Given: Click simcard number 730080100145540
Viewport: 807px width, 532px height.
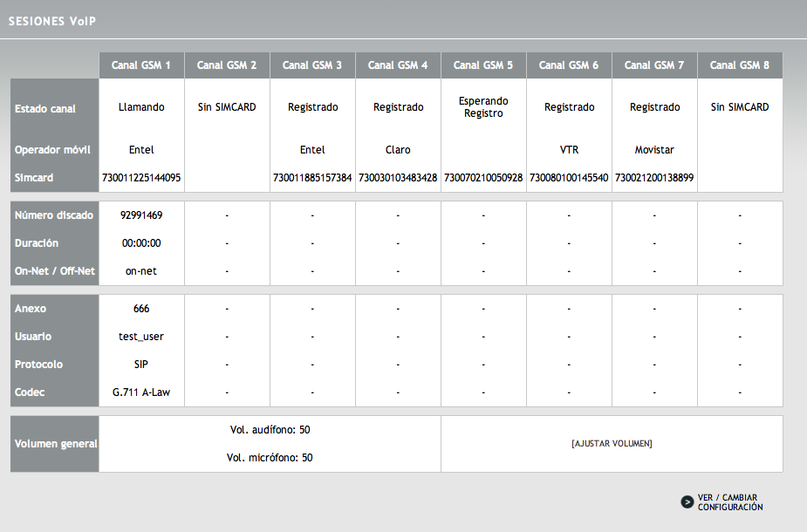Looking at the screenshot, I should [569, 178].
